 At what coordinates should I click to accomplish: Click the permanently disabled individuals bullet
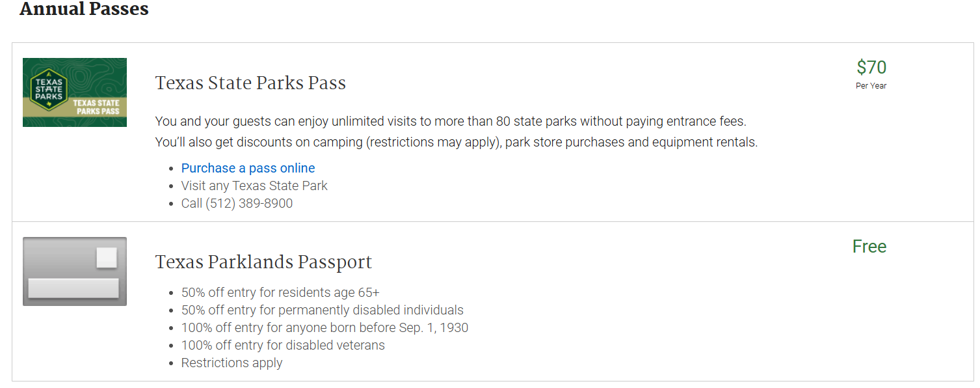point(323,310)
